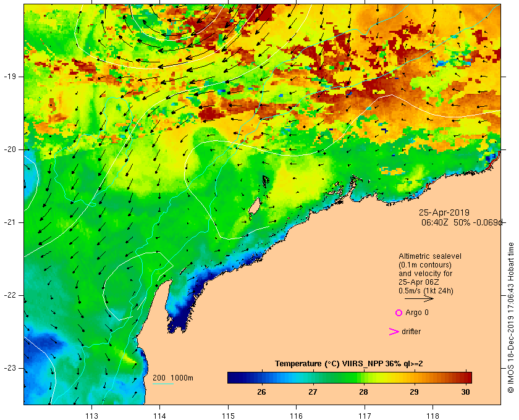Viewport: 519px width, 420px height.
Task: Click the 06:40Z 50% -0.069d text
Action: [462, 222]
